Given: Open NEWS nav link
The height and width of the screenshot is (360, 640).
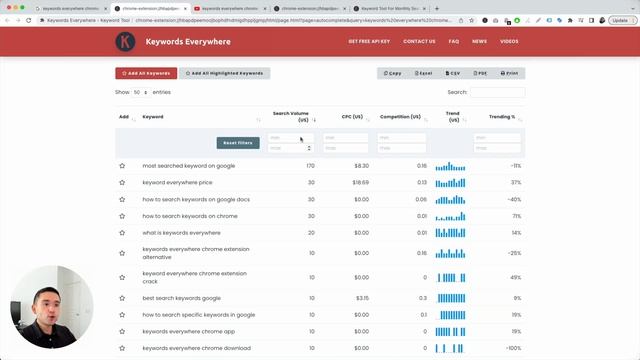Looking at the screenshot, I should click(480, 41).
